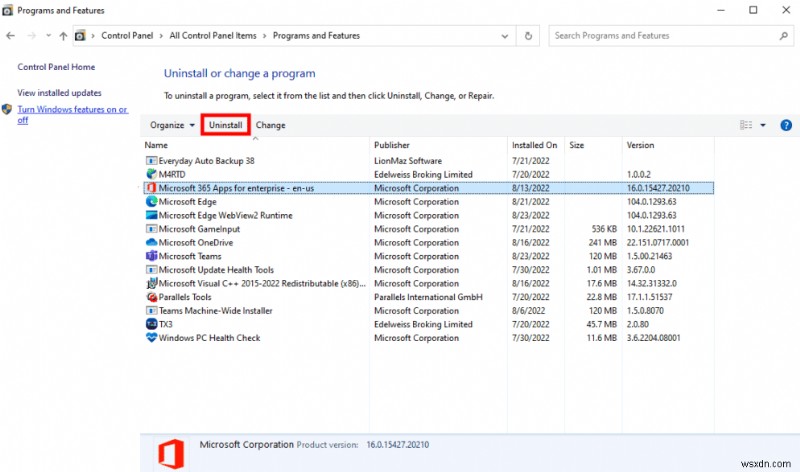Expand the address bar history dropdown
The width and height of the screenshot is (800, 472).
click(x=505, y=36)
